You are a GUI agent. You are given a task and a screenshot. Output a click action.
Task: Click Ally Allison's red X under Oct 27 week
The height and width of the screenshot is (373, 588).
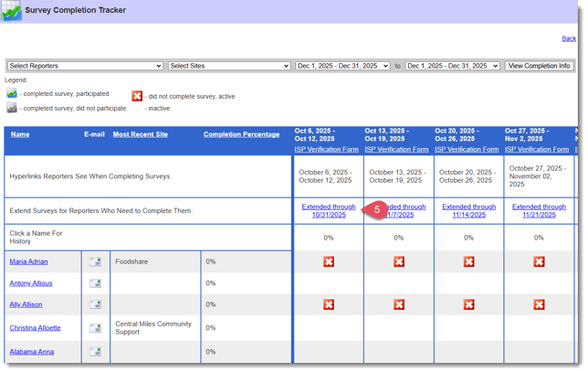pos(539,305)
